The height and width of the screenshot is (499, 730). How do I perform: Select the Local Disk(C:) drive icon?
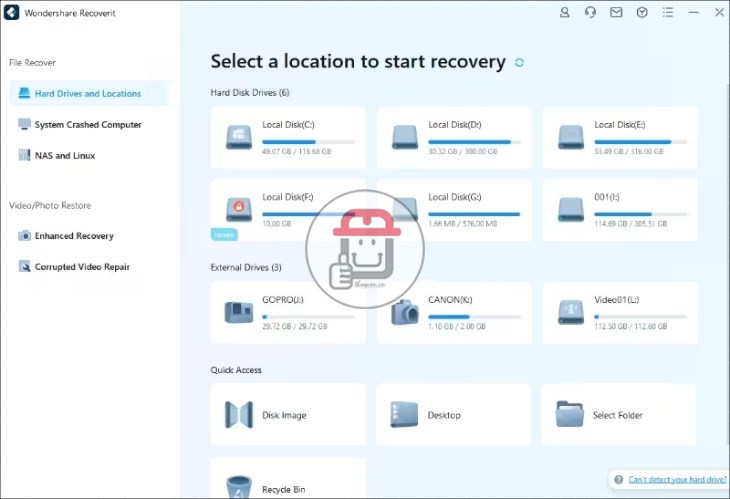(x=239, y=137)
